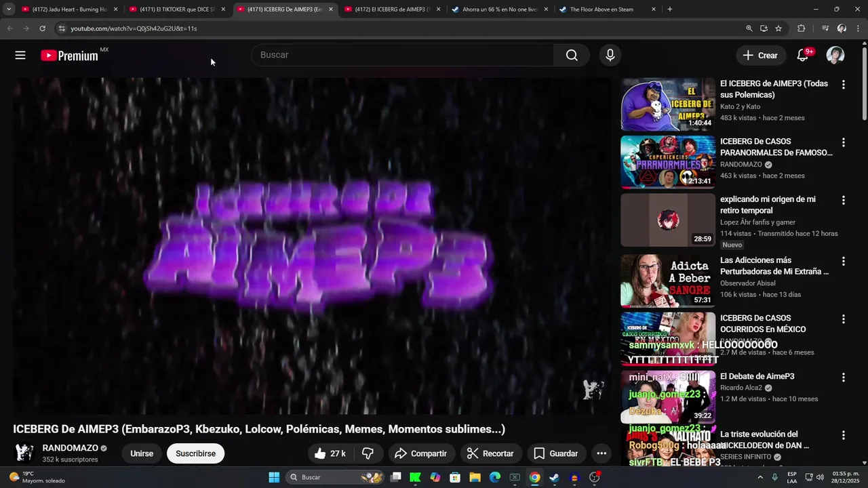Image resolution: width=868 pixels, height=488 pixels.
Task: Open RANDOMAZO channel avatar
Action: [x=24, y=453]
